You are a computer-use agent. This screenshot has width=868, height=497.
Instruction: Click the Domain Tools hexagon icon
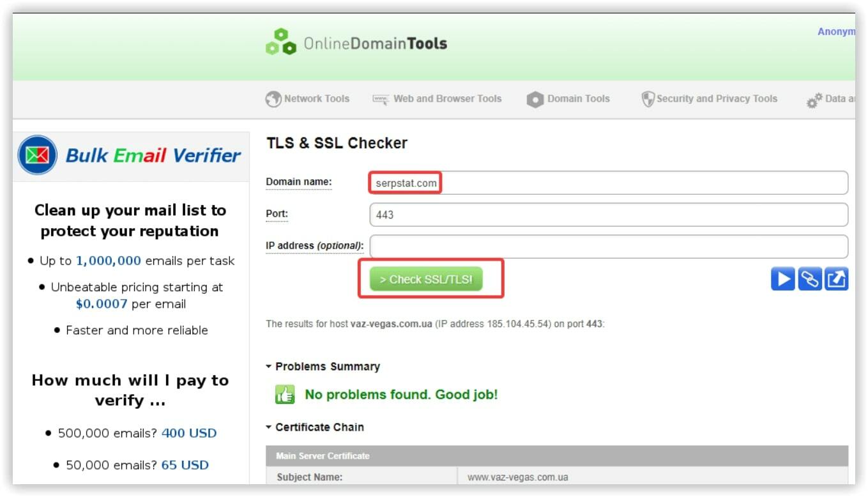535,100
